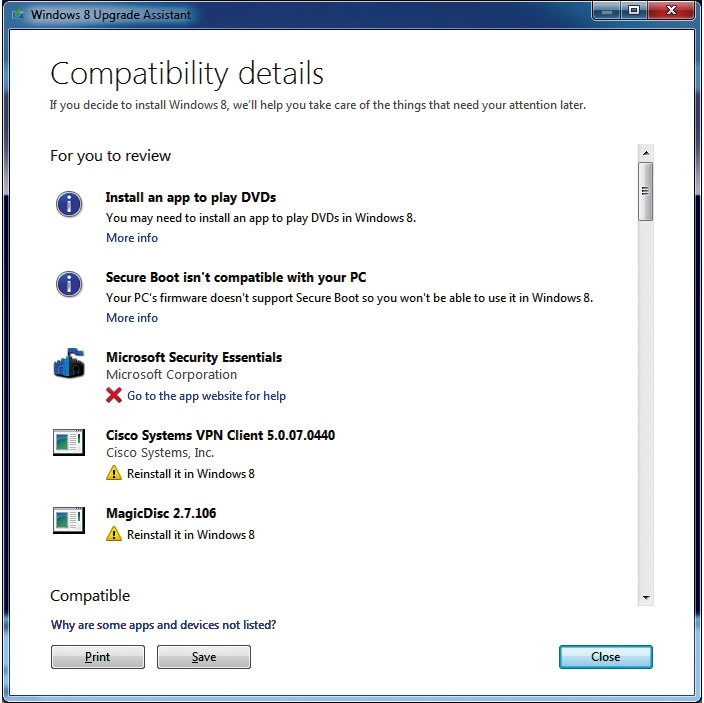Viewport: 704px width, 703px height.
Task: Select Cisco Systems VPN Client 5.0.07.0440 title
Action: (220, 435)
